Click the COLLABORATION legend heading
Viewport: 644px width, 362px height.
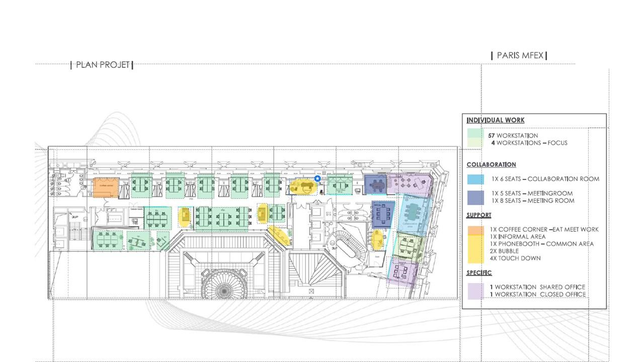pyautogui.click(x=491, y=164)
